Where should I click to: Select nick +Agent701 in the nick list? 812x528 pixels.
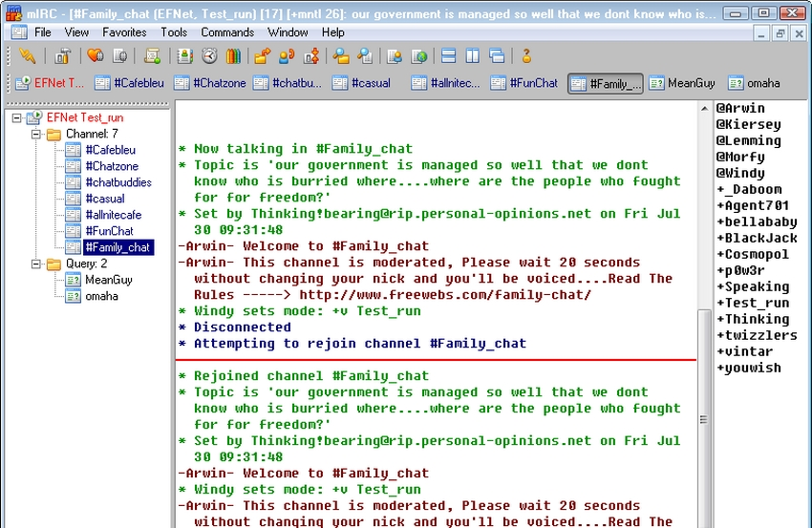753,206
